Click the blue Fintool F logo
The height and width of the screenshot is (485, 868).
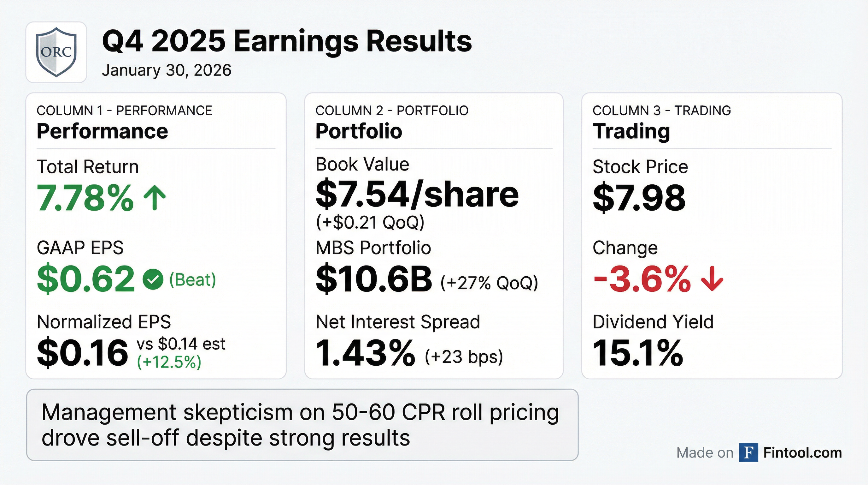tap(748, 452)
